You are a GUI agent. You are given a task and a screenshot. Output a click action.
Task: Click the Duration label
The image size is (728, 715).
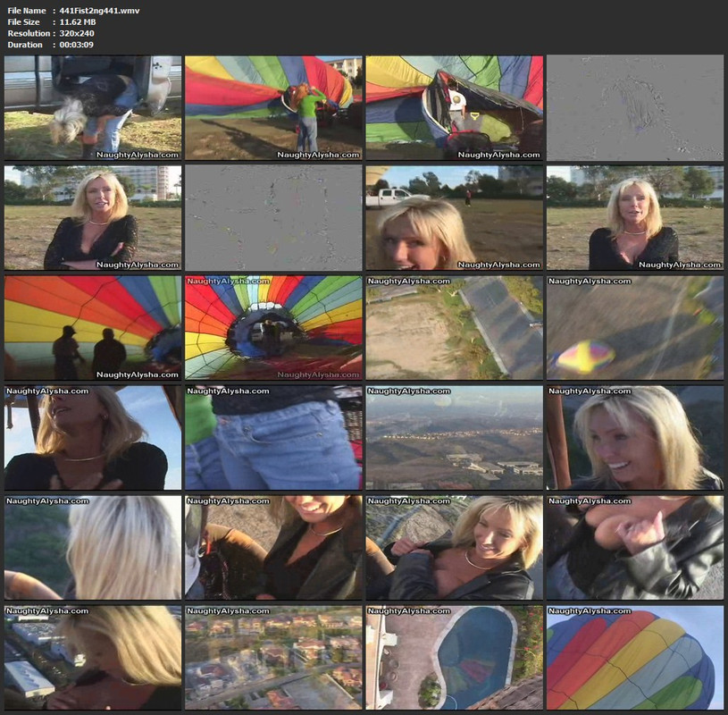tap(25, 45)
